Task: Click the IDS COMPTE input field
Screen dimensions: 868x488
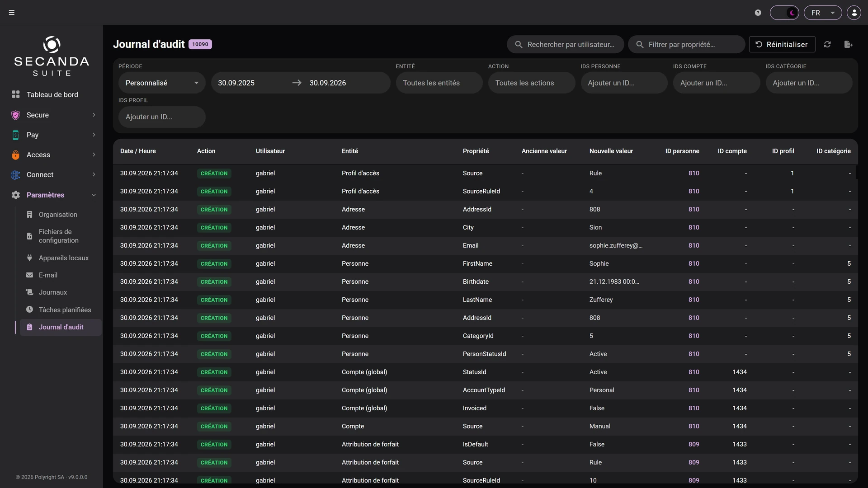Action: coord(717,83)
